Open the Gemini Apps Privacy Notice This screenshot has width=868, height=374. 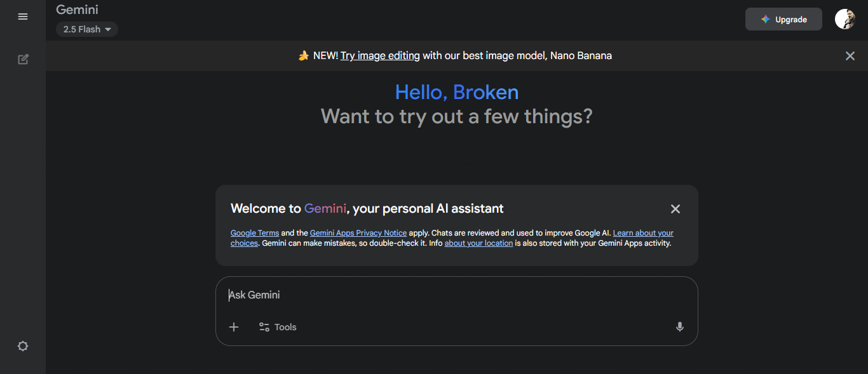pos(358,232)
